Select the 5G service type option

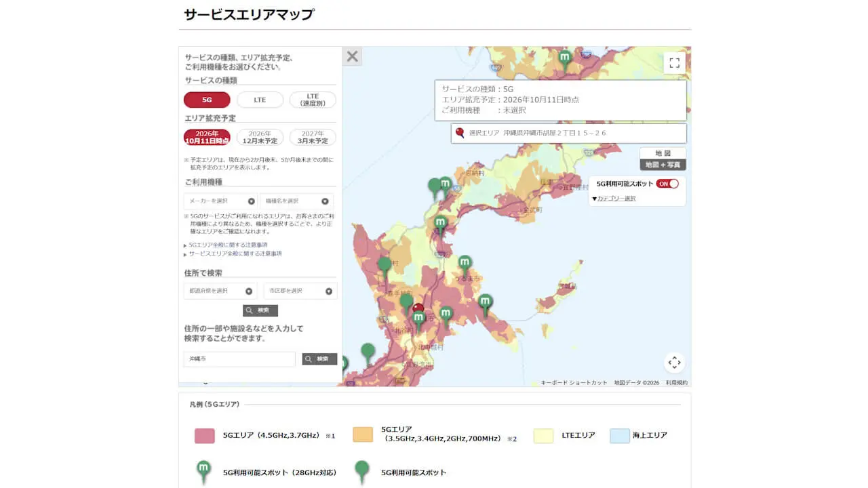[x=207, y=100]
